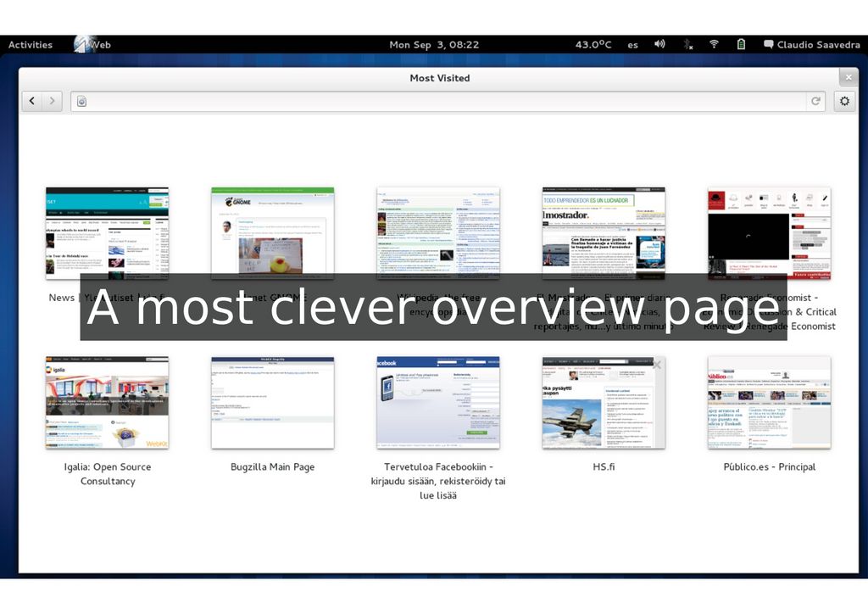868x614 pixels.
Task: Open the clock calendar Mon Sep 3
Action: [x=434, y=45]
